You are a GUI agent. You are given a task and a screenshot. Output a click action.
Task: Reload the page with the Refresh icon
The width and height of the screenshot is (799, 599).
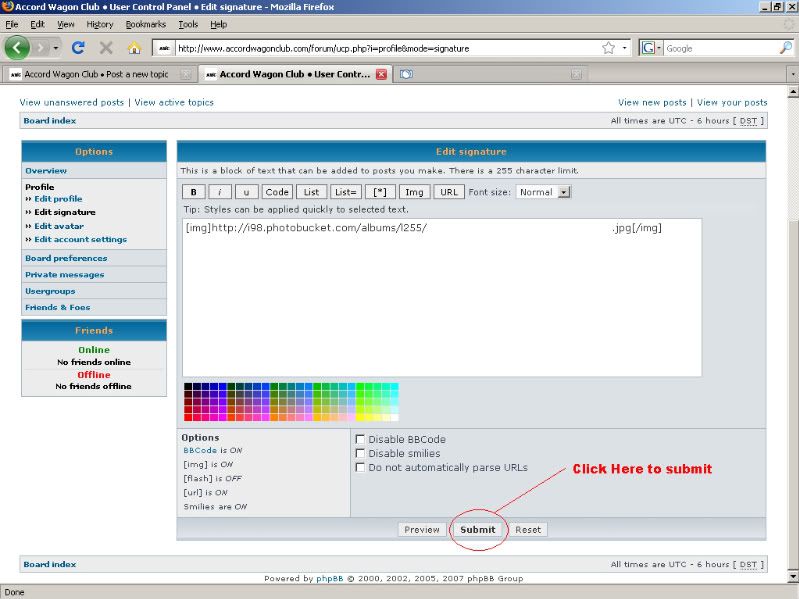pyautogui.click(x=78, y=48)
